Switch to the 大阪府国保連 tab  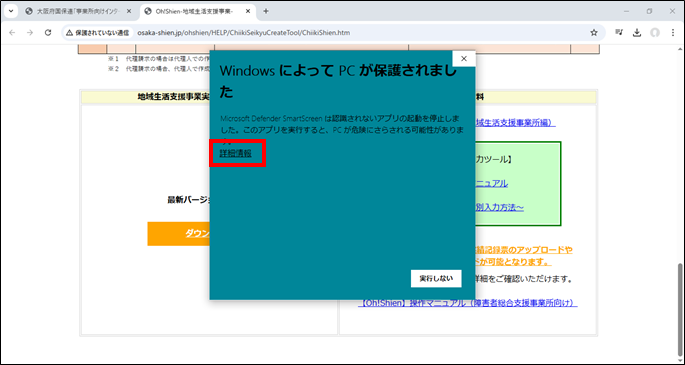click(x=79, y=12)
